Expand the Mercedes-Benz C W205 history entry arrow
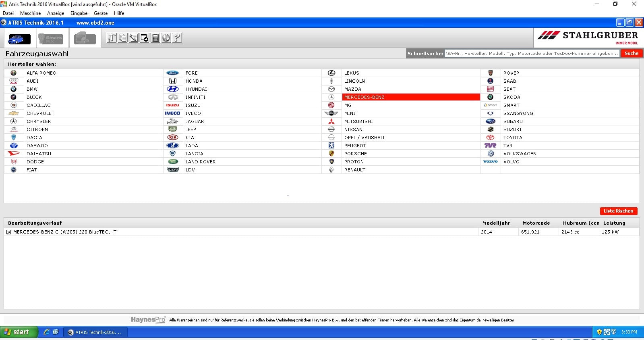The image size is (644, 340). pos(8,232)
